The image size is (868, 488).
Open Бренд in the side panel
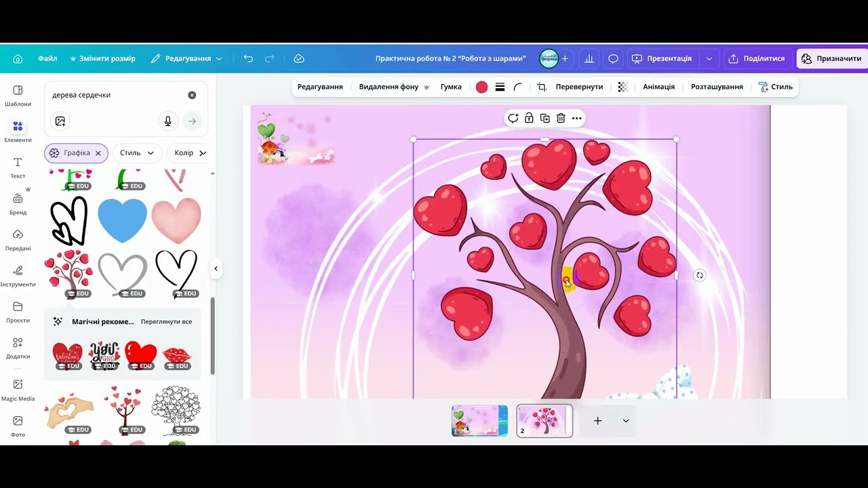tap(18, 203)
